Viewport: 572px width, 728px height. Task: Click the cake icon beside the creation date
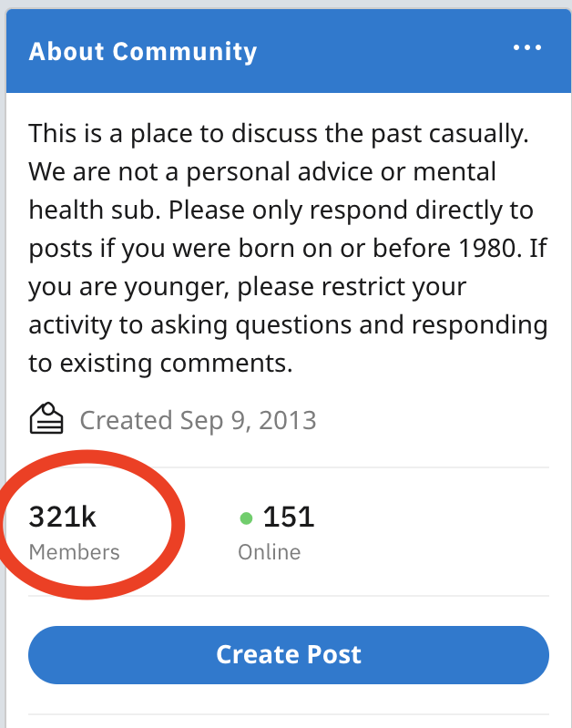(x=46, y=420)
